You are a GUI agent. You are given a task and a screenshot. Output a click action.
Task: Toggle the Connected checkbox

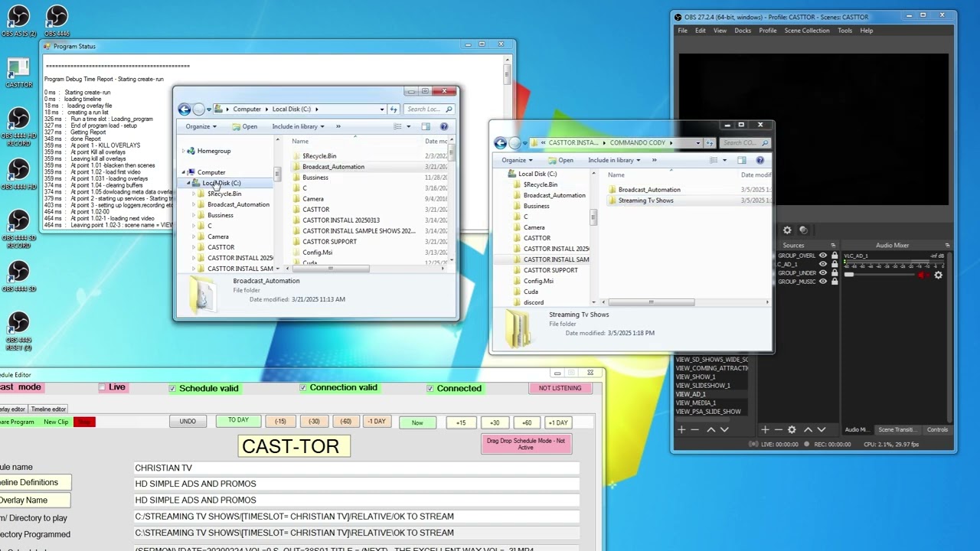[x=430, y=388]
